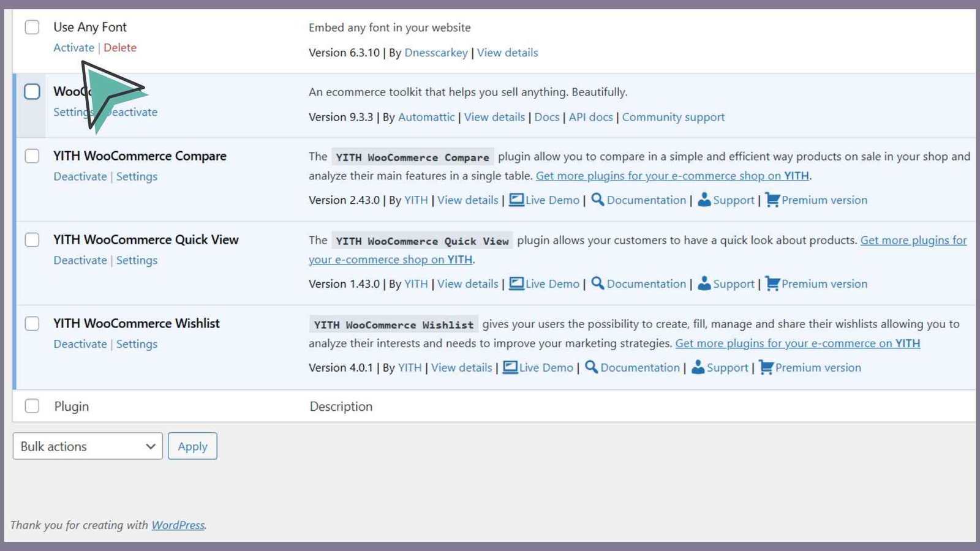Open Dnesscarkey author link

pos(436,53)
